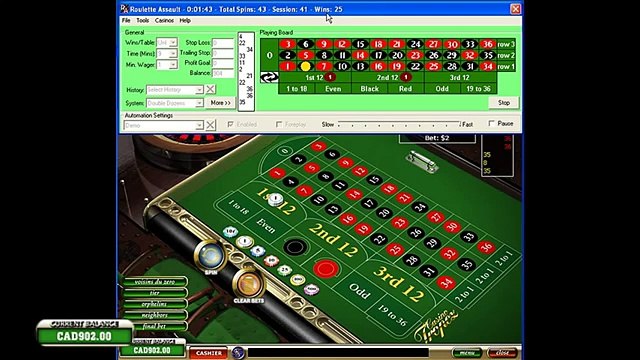Screen dimensions: 640x360
Task: Click the spin history number list box
Action: (x=246, y=72)
